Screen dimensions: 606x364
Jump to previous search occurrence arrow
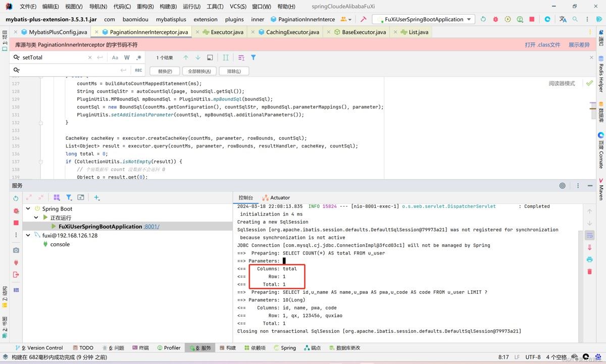coord(186,58)
